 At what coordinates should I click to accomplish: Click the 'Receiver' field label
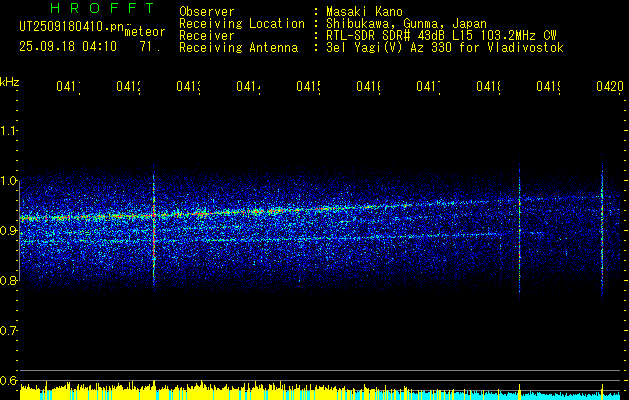click(207, 36)
